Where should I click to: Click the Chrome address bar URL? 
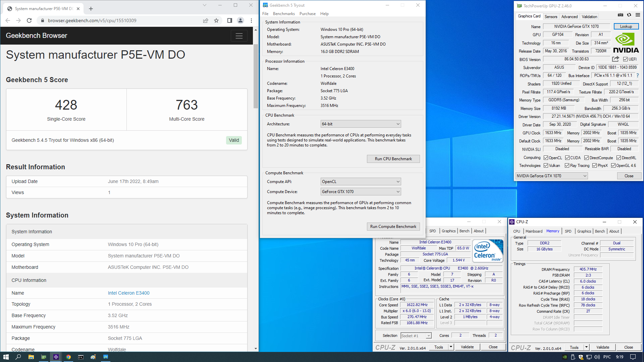(x=92, y=20)
